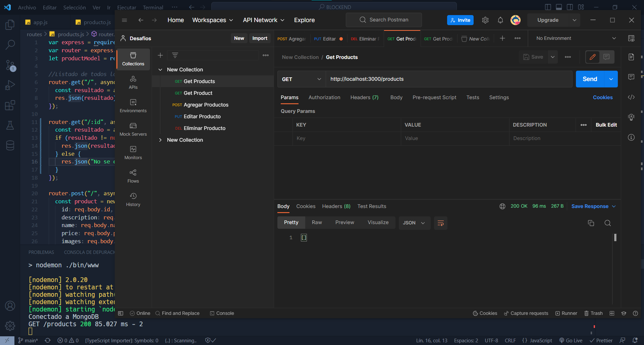The height and width of the screenshot is (345, 644).
Task: Open the Save options dropdown arrow
Action: [553, 57]
